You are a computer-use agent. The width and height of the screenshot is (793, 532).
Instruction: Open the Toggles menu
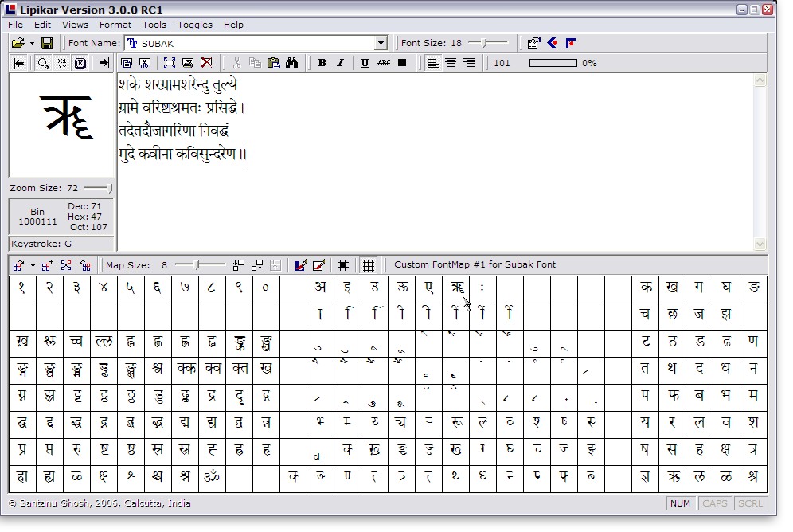[195, 25]
